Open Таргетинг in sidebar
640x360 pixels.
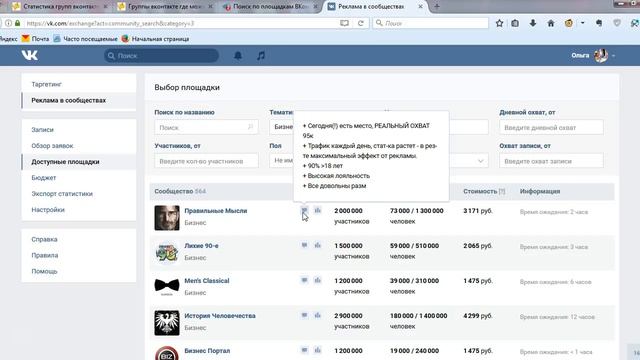tap(47, 84)
